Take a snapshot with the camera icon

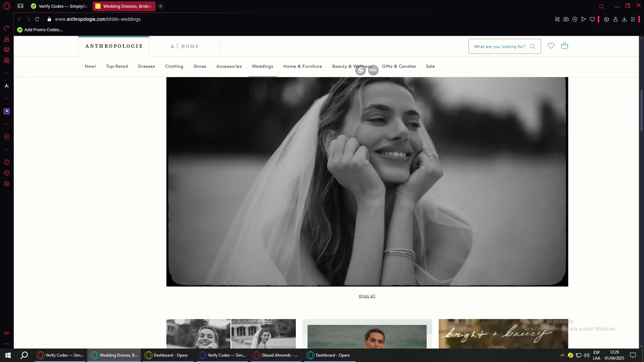[566, 19]
